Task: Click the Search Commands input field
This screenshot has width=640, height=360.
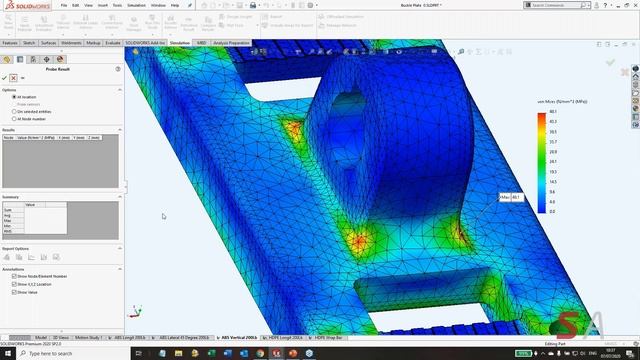Action: (x=557, y=5)
